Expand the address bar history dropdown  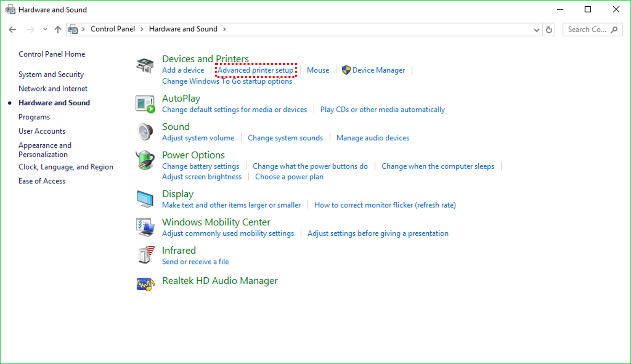tap(536, 30)
